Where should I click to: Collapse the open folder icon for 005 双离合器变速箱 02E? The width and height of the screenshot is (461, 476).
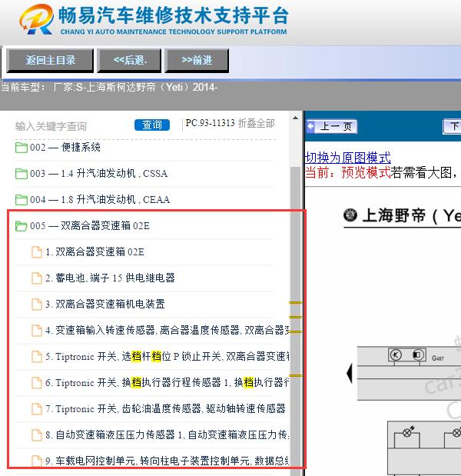pos(22,226)
